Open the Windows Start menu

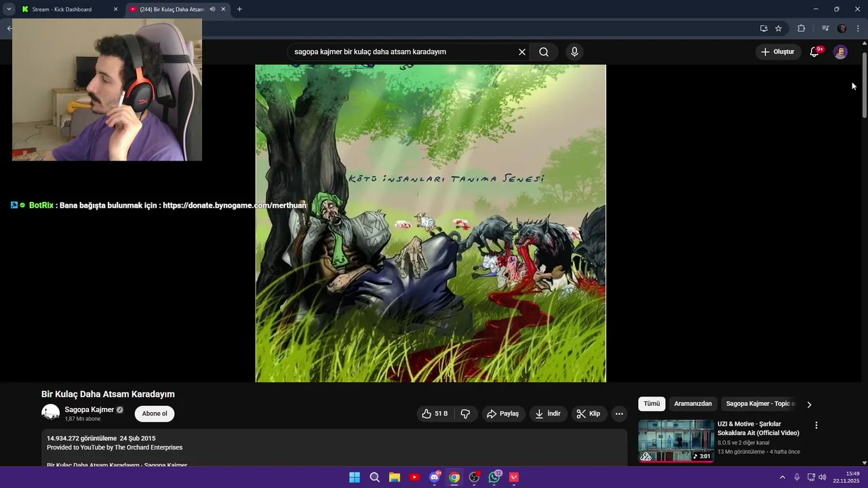355,477
